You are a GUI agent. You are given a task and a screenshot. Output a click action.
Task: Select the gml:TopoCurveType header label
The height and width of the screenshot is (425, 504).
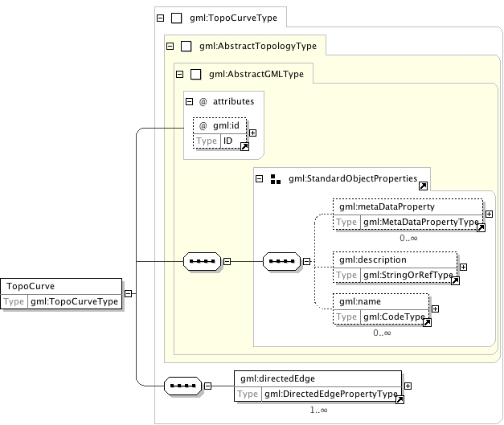point(233,18)
